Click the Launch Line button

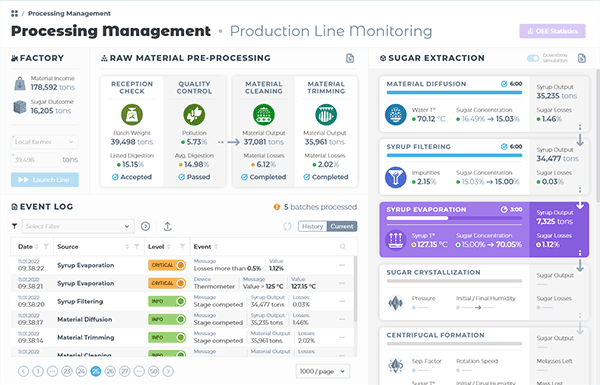[x=45, y=179]
